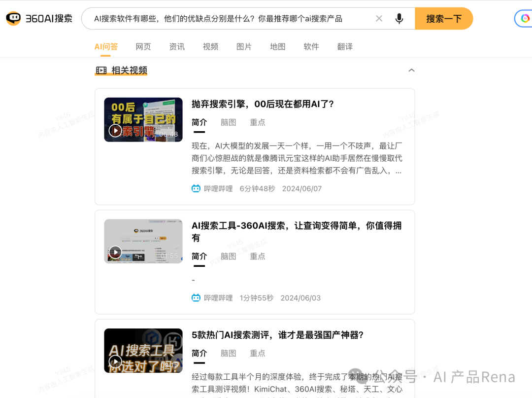The width and height of the screenshot is (532, 398).
Task: Click the date text 2024/06/03
Action: [300, 298]
